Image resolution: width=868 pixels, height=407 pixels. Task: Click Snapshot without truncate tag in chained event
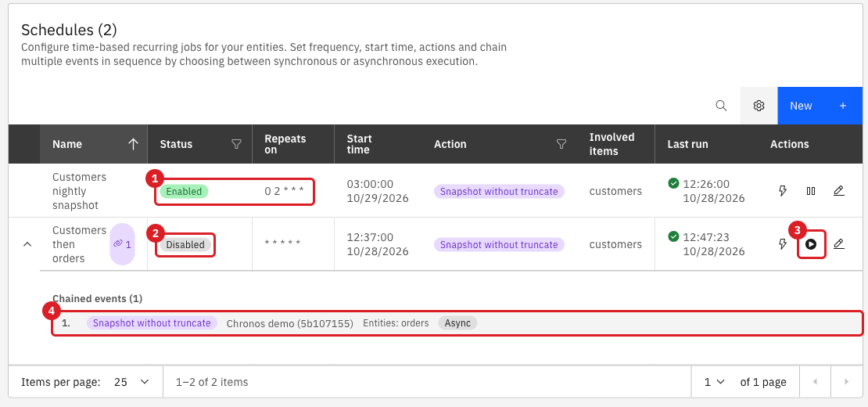(x=152, y=322)
